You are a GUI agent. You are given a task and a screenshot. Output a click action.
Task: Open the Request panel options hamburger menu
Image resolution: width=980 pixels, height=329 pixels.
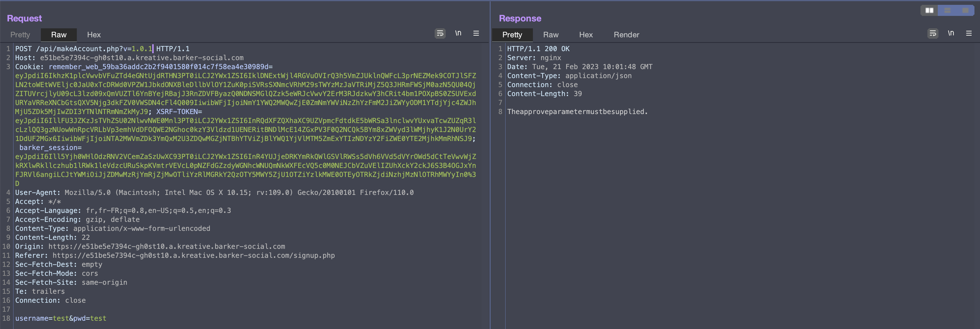click(x=476, y=34)
